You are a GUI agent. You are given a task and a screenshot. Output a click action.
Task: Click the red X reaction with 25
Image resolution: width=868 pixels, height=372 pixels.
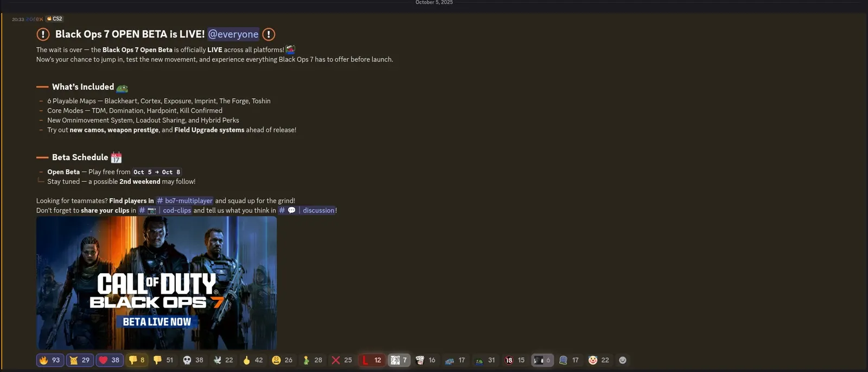tap(342, 360)
